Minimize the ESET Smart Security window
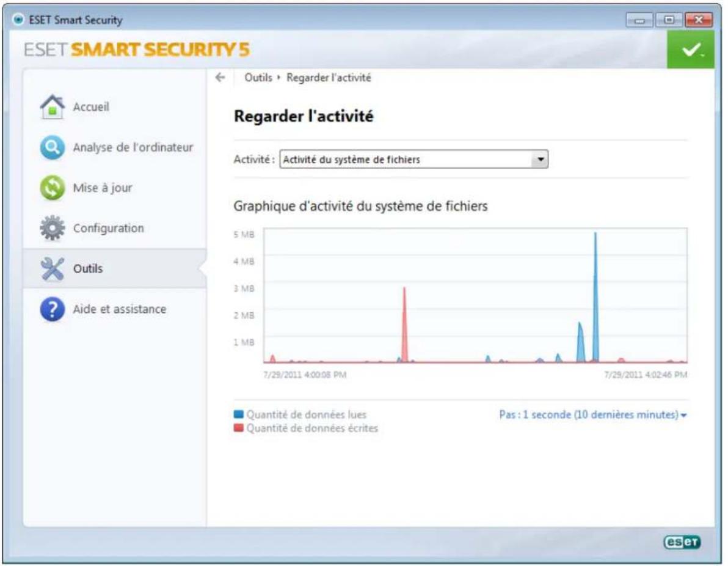Screen dimensions: 728x566 (x=639, y=20)
